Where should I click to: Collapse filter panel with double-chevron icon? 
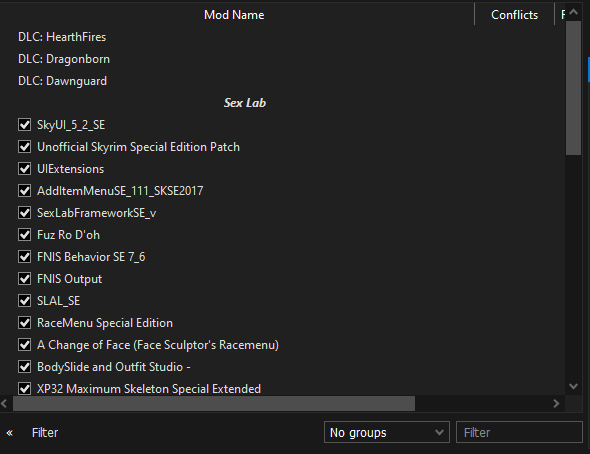point(10,433)
